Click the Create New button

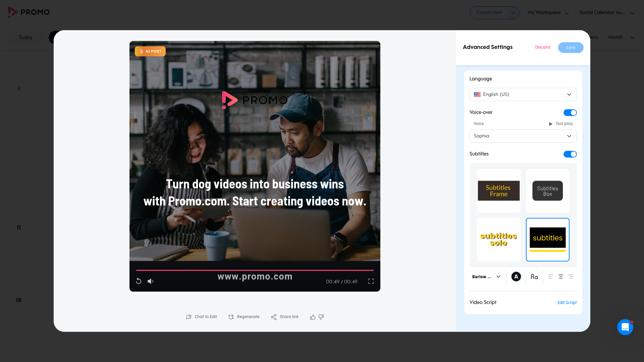pos(489,13)
